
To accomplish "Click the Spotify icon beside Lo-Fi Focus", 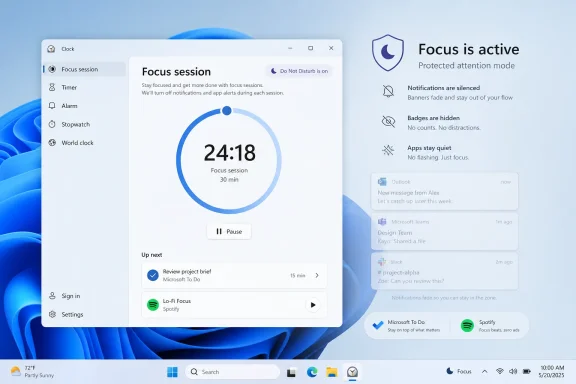I will (x=153, y=305).
